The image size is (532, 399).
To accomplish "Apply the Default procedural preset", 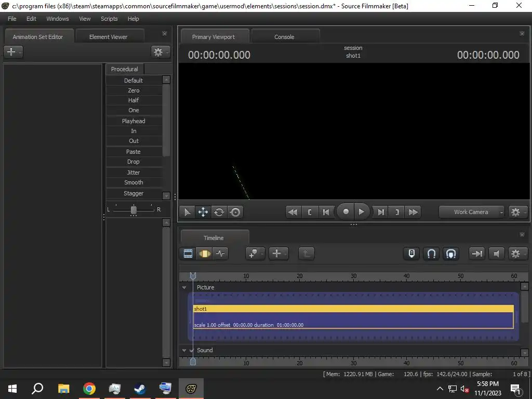I will pos(134,81).
